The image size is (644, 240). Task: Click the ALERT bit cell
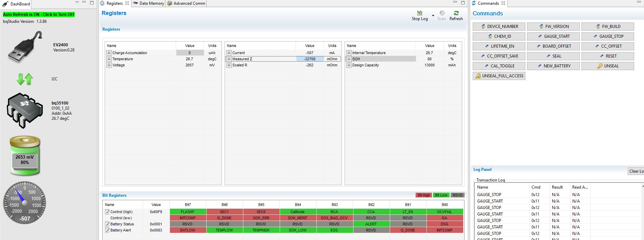pos(371,224)
